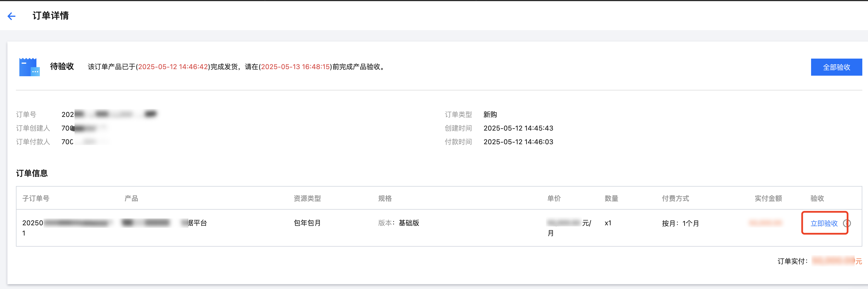Click the pending-acceptance order status icon
Image resolution: width=868 pixels, height=289 pixels.
click(x=29, y=67)
